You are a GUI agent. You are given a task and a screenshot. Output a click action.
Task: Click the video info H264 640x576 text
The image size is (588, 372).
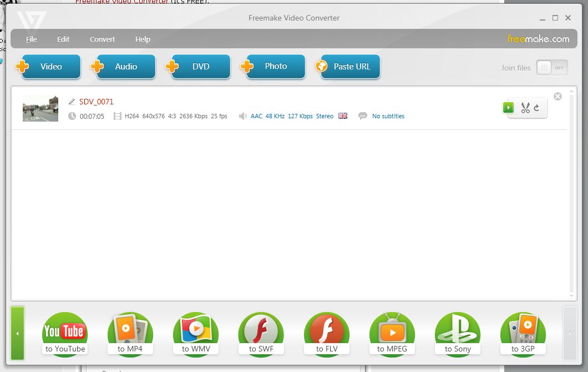176,116
